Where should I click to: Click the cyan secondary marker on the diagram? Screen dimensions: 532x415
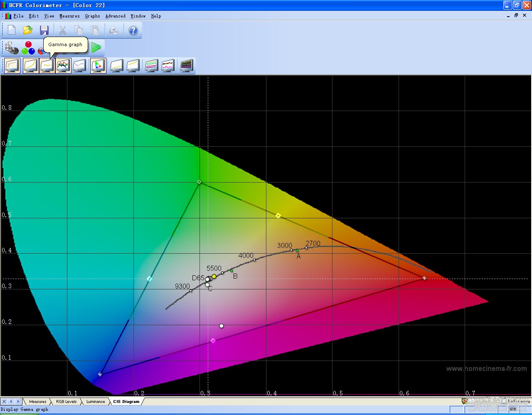point(149,279)
